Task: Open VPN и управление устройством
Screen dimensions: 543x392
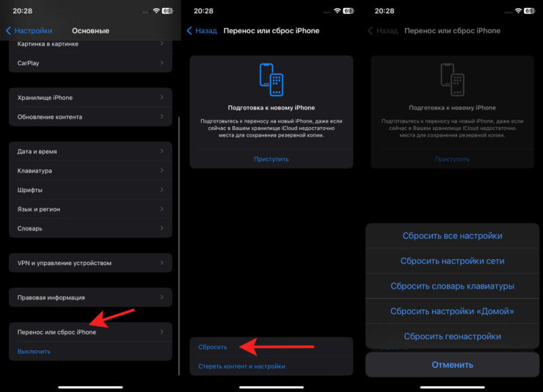Action: pyautogui.click(x=90, y=263)
